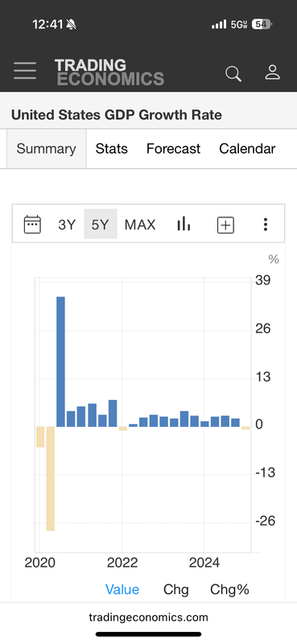Tap the cellular signal bars icon
The width and height of the screenshot is (297, 644).
point(219,24)
